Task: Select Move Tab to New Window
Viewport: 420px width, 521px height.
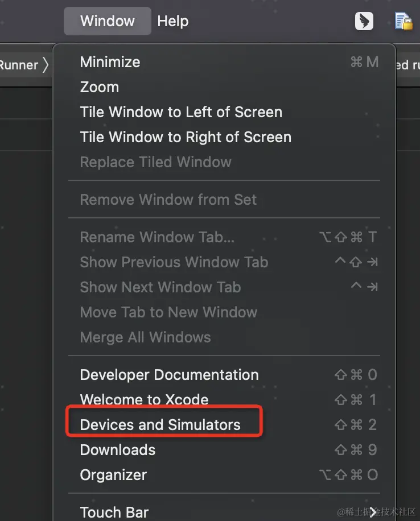Action: (x=168, y=312)
